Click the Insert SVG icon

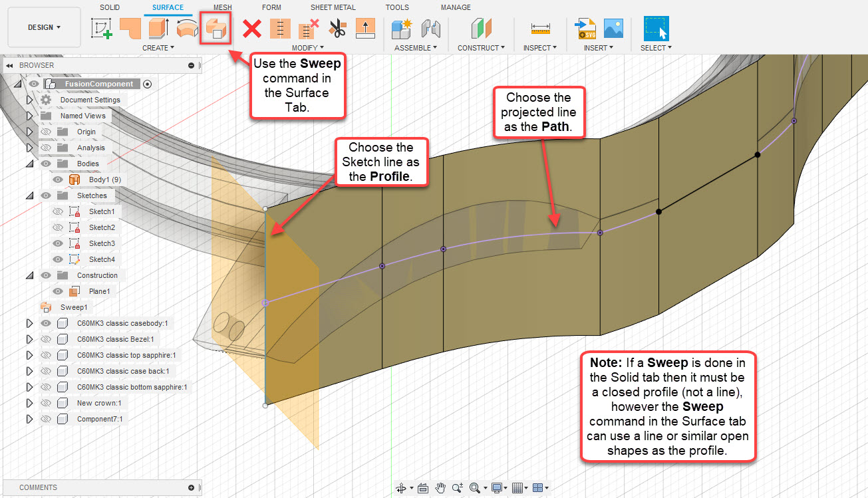(586, 29)
